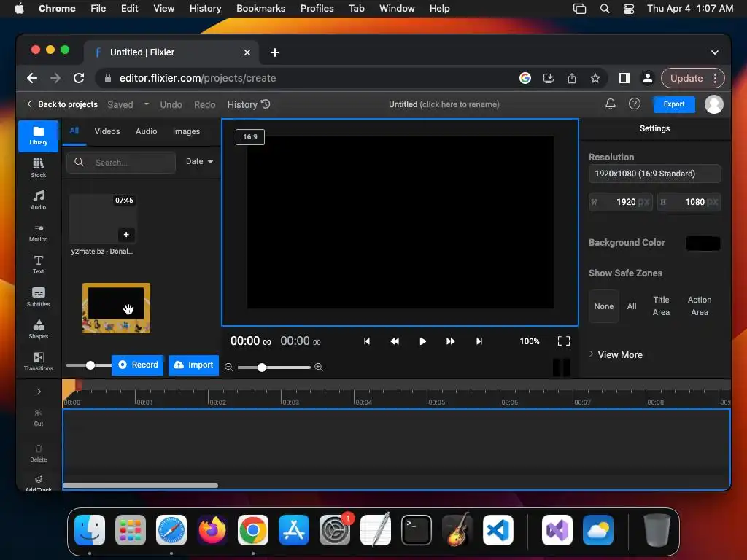The height and width of the screenshot is (560, 747).
Task: Click the library Search field
Action: pos(121,162)
